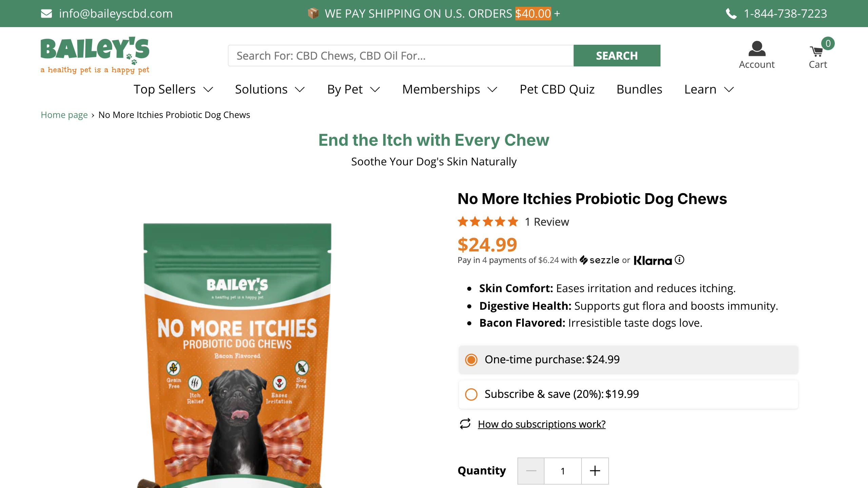
Task: Open the 'How do subscriptions work?' link
Action: tap(541, 424)
